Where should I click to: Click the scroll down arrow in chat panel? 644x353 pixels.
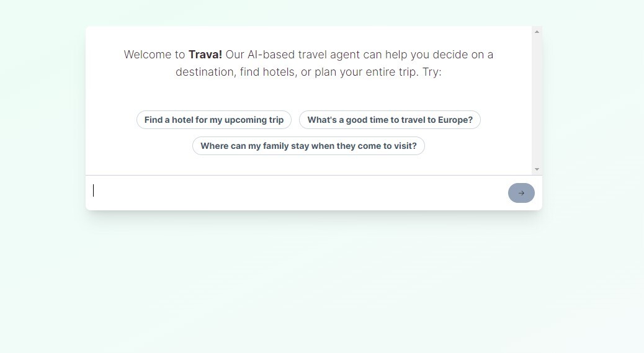tap(537, 169)
